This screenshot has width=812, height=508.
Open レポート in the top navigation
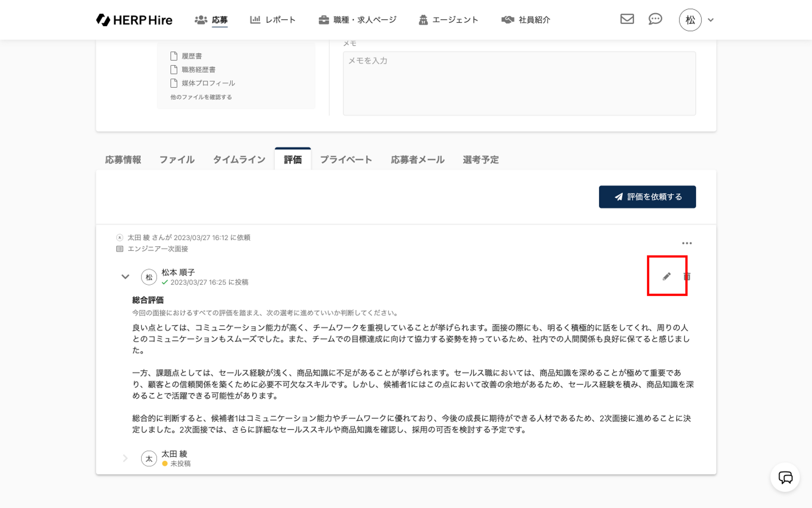click(x=273, y=20)
